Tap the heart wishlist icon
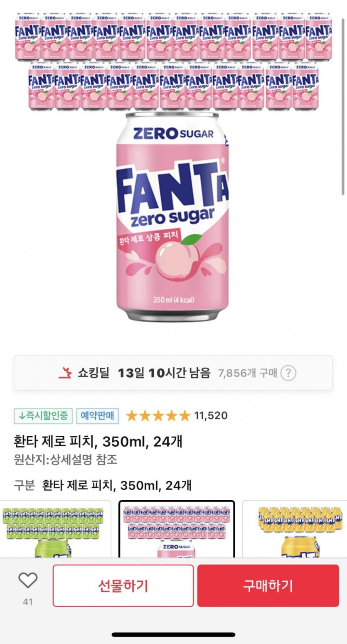 point(28,580)
